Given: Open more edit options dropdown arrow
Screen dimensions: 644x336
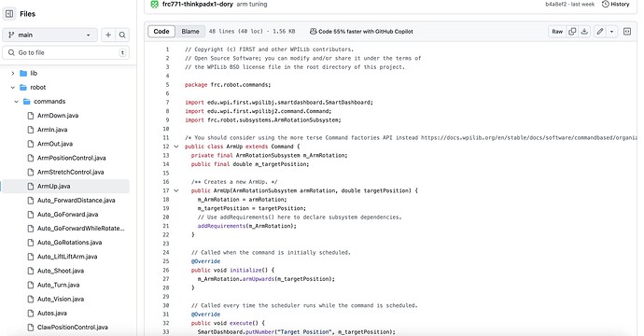Looking at the screenshot, I should pyautogui.click(x=612, y=32).
